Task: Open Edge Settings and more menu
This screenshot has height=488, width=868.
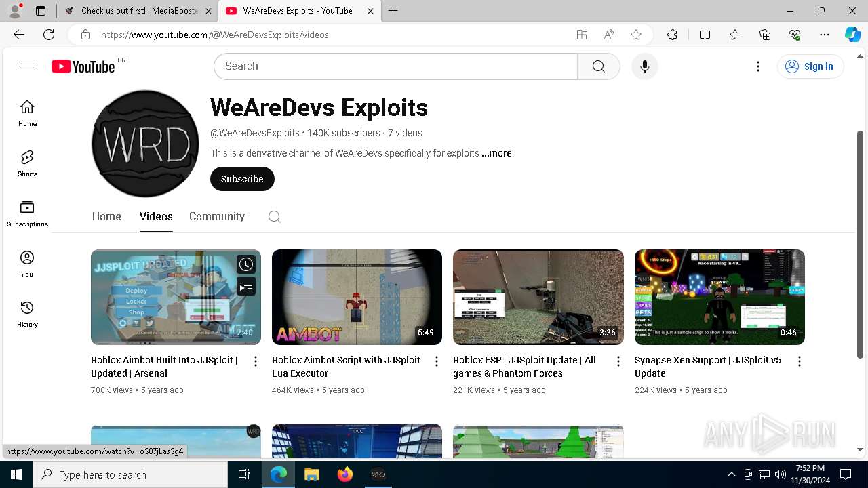Action: click(825, 35)
